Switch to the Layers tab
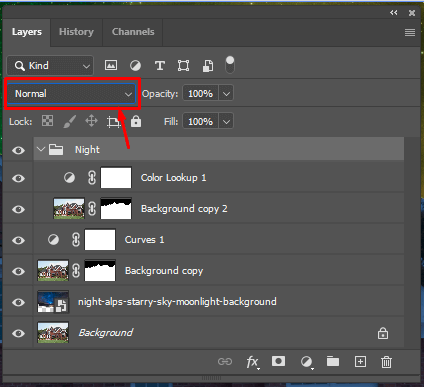 tap(27, 32)
